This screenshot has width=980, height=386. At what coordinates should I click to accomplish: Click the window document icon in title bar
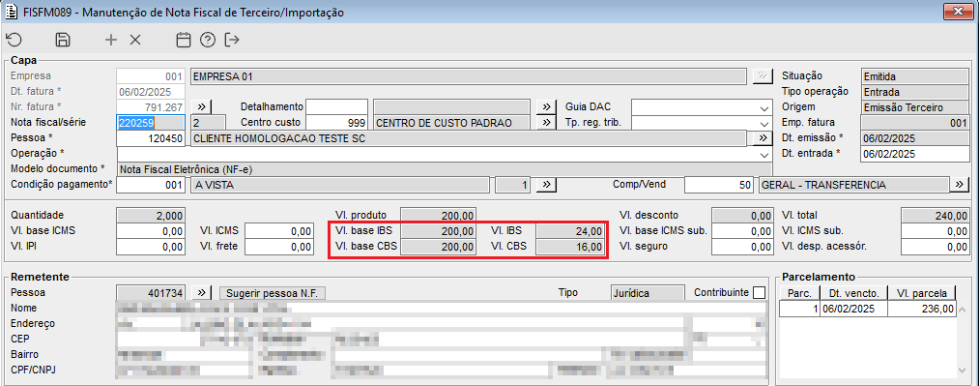click(11, 12)
